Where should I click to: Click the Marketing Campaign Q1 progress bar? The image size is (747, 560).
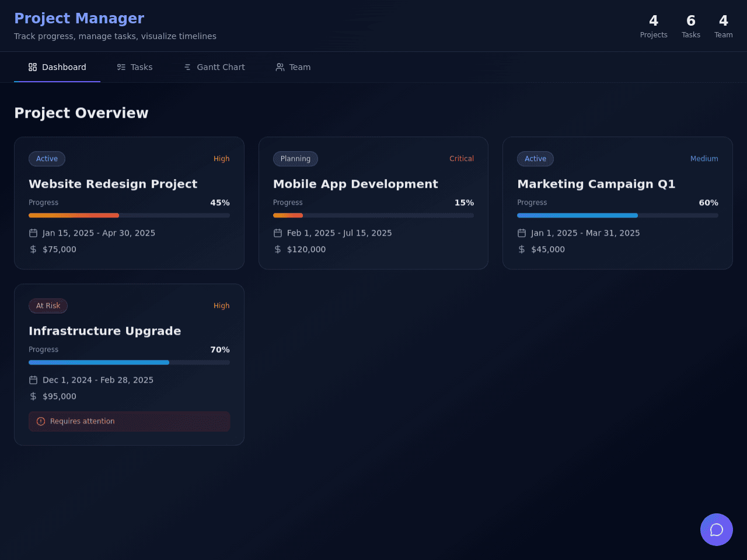[x=617, y=215]
